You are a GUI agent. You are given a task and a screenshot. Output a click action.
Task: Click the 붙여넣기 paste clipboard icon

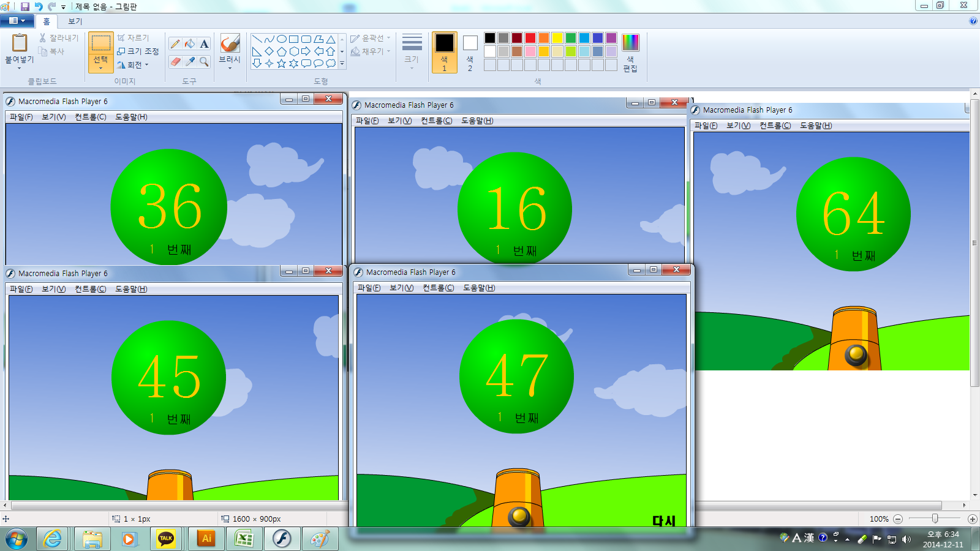coord(20,43)
